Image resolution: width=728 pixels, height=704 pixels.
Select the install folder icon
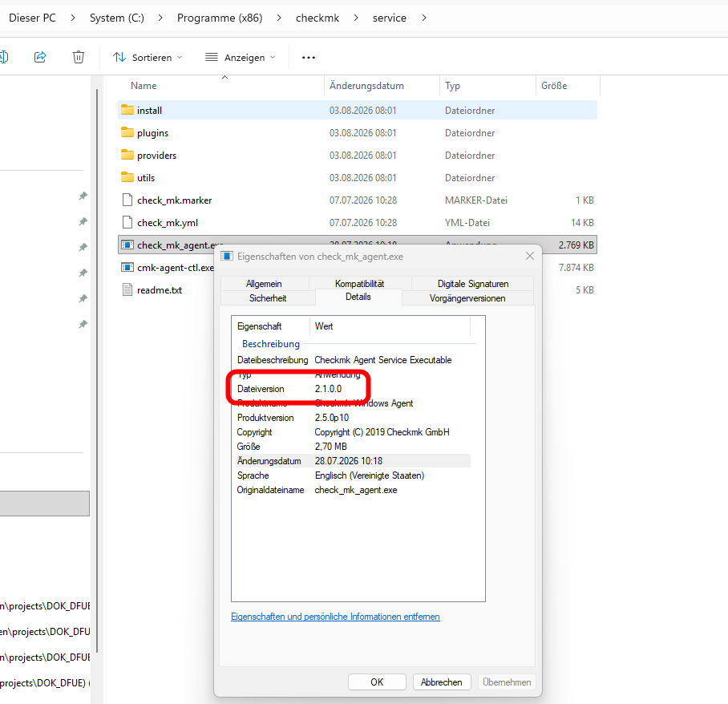(x=127, y=110)
